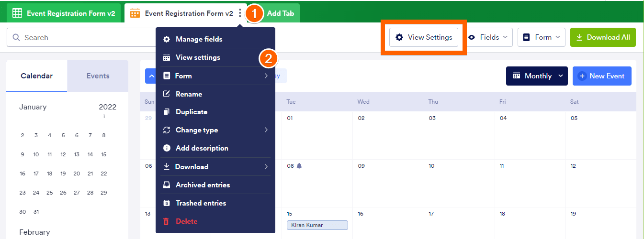Expand the Download submenu arrow

[x=266, y=167]
